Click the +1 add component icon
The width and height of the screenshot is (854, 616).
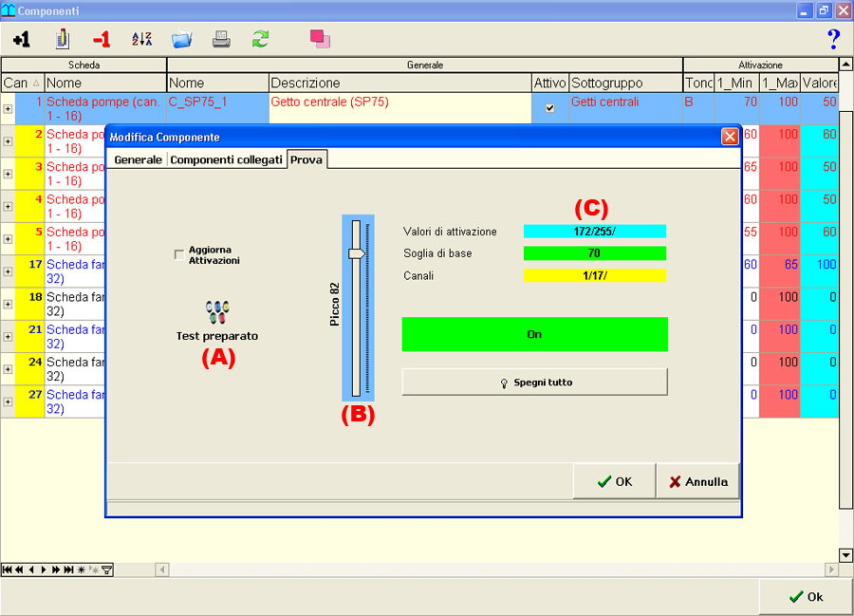click(x=21, y=39)
